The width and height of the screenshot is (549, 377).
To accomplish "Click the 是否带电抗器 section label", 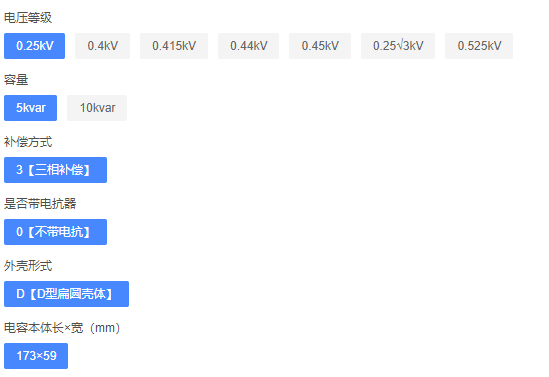I will point(40,204).
